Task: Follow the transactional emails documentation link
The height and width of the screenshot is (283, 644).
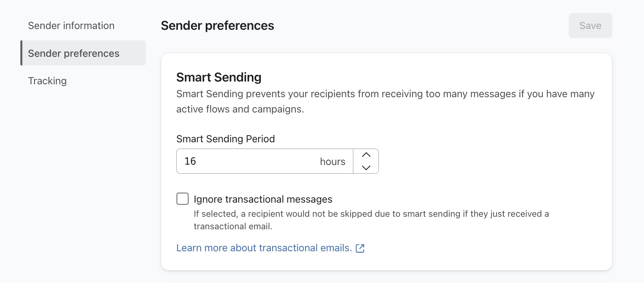Action: (263, 248)
